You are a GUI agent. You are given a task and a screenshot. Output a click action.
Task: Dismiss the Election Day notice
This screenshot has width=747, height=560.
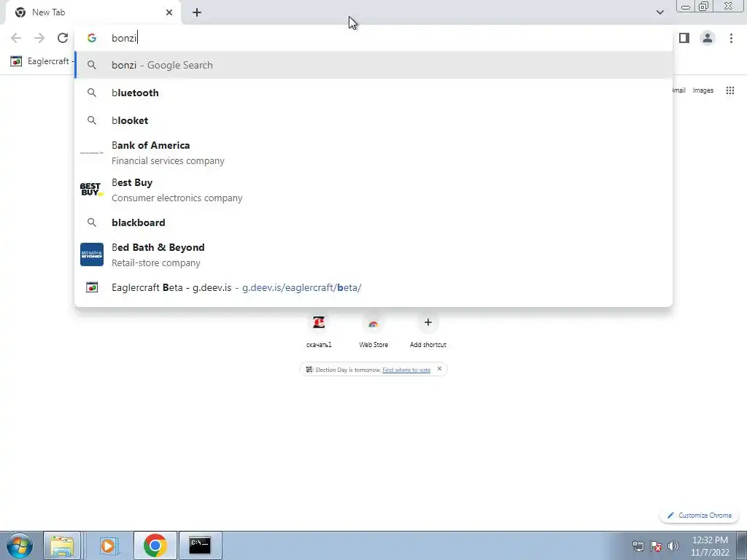439,368
